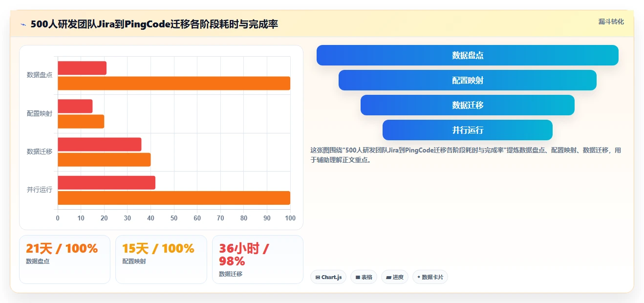Click the red bar for 配置映射
The height and width of the screenshot is (303, 644).
click(75, 107)
